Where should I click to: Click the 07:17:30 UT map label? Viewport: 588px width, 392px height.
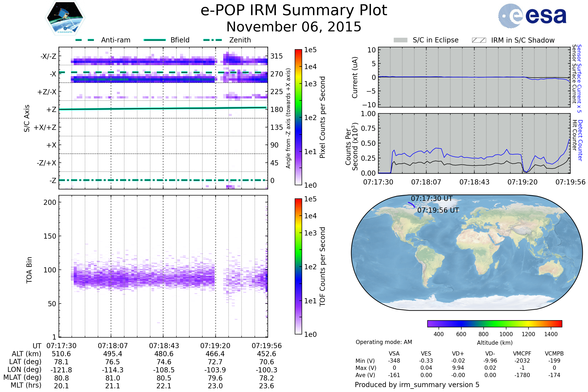pyautogui.click(x=431, y=198)
